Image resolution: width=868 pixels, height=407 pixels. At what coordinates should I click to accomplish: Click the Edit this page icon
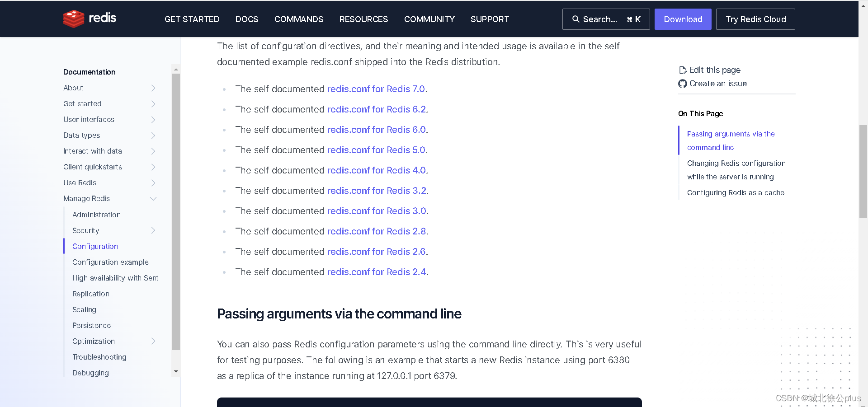point(683,70)
